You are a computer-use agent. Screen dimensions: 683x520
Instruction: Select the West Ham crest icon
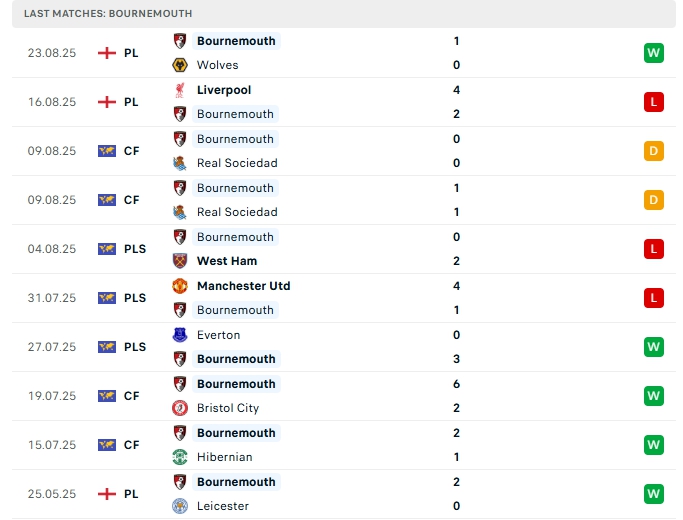(181, 261)
